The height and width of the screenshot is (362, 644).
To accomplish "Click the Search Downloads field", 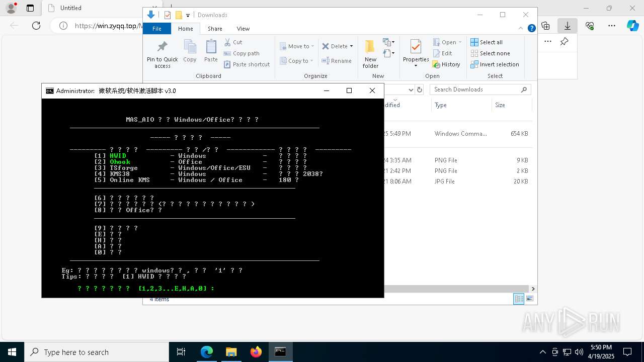I will pyautogui.click(x=480, y=89).
